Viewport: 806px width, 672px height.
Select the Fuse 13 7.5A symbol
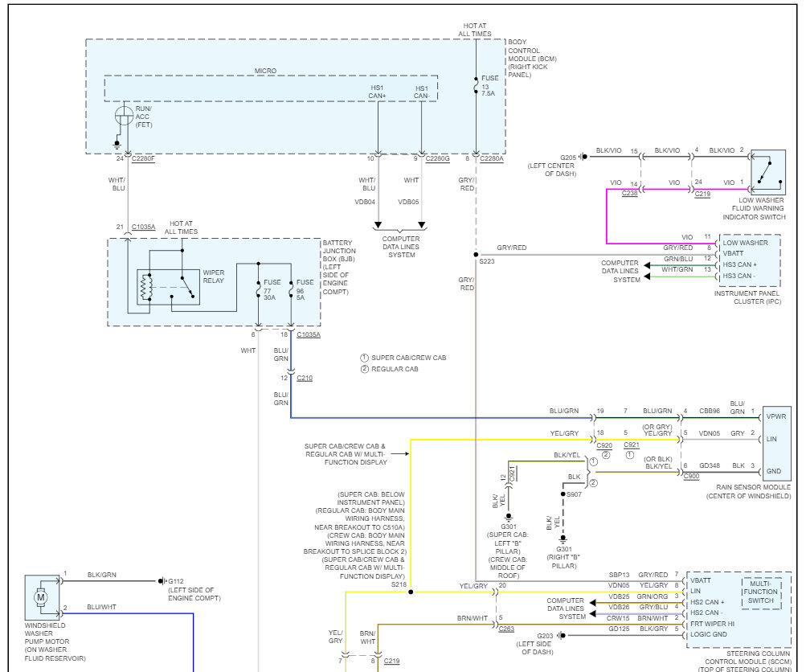474,85
